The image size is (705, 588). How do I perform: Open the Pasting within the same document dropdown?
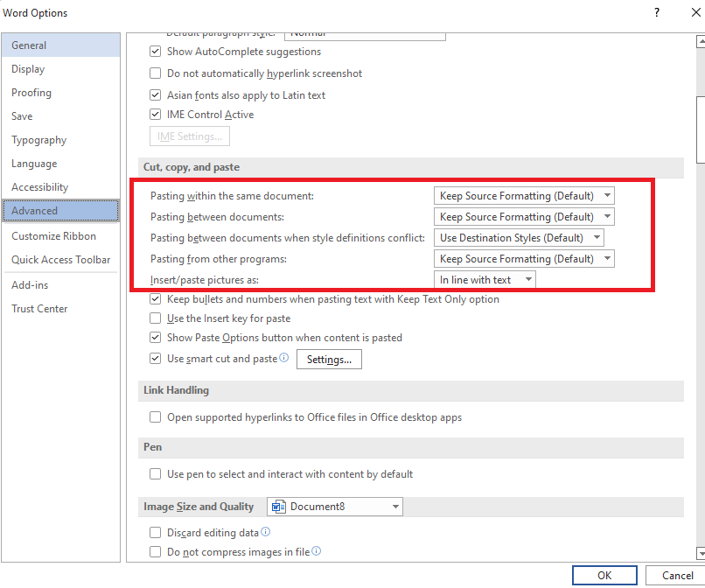[x=608, y=195]
